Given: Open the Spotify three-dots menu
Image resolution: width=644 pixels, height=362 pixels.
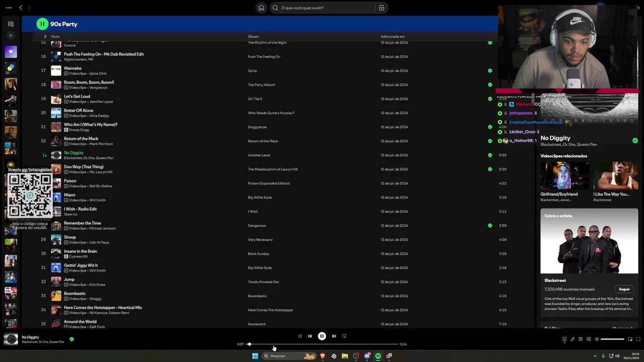Looking at the screenshot, I should [x=9, y=8].
